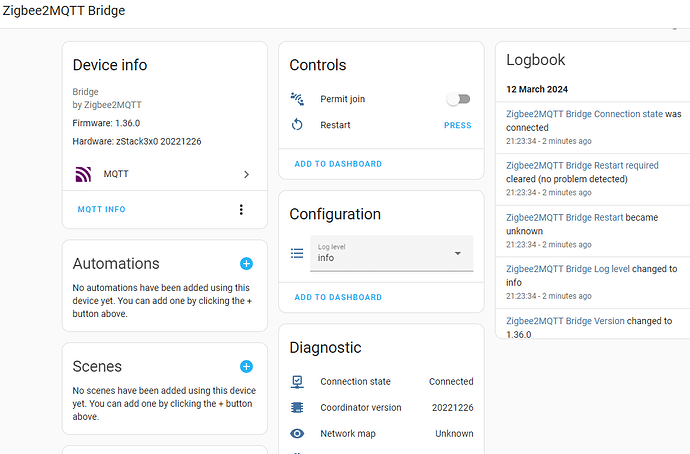
Task: Click the Permit join signal icon
Action: click(x=297, y=99)
